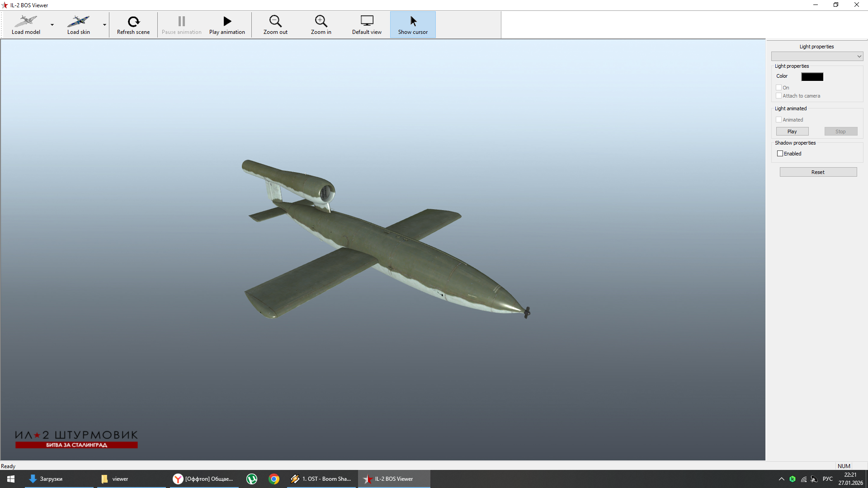Toggle the Show cursor tool
Viewport: 868px width, 488px height.
point(413,25)
